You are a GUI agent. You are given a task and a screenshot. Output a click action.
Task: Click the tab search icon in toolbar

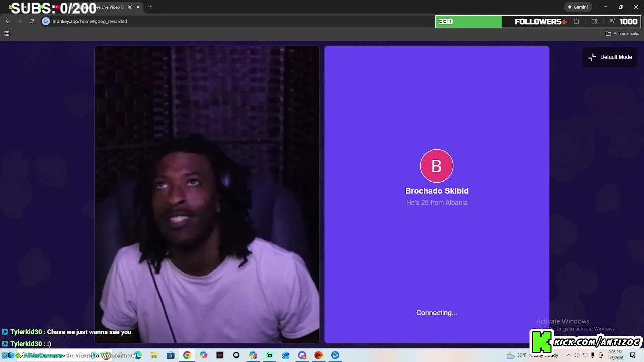tap(594, 21)
